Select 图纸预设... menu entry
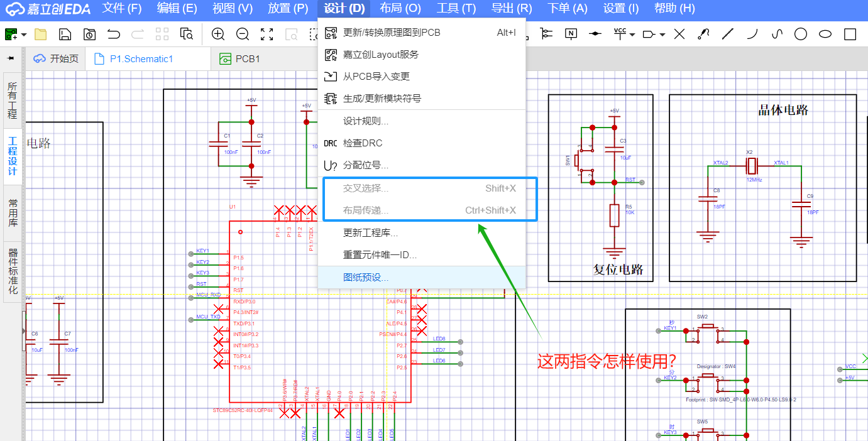Image resolution: width=868 pixels, height=441 pixels. 366,278
